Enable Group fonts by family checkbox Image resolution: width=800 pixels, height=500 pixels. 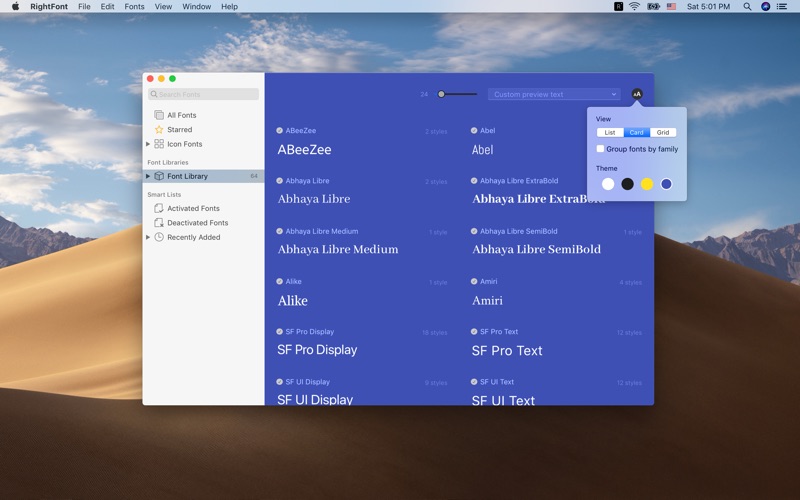coord(600,149)
